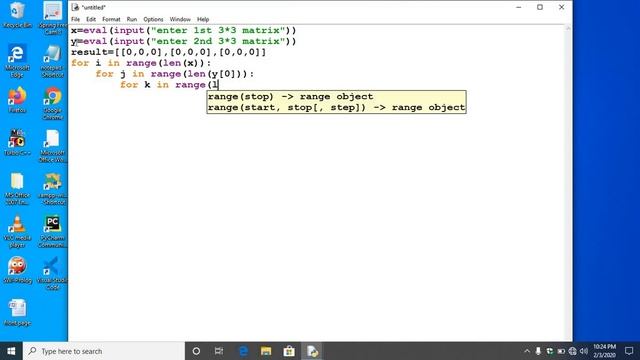The height and width of the screenshot is (360, 640).
Task: Launch Edge from the taskbar
Action: point(243,351)
